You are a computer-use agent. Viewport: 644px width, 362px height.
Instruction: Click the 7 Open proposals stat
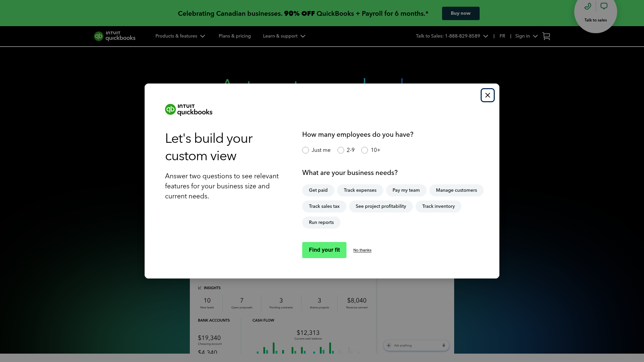click(x=241, y=303)
